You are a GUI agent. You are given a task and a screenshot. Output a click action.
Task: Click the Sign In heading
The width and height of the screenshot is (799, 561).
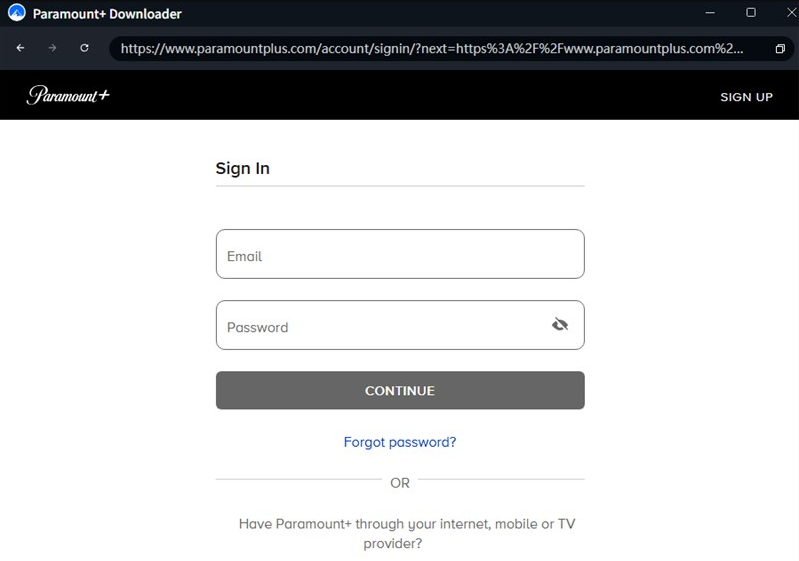point(243,168)
